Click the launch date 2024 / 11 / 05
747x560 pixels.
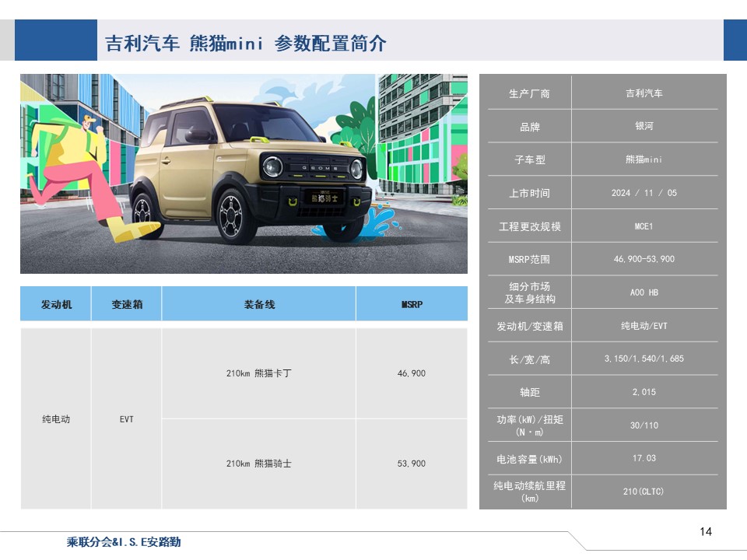[644, 193]
